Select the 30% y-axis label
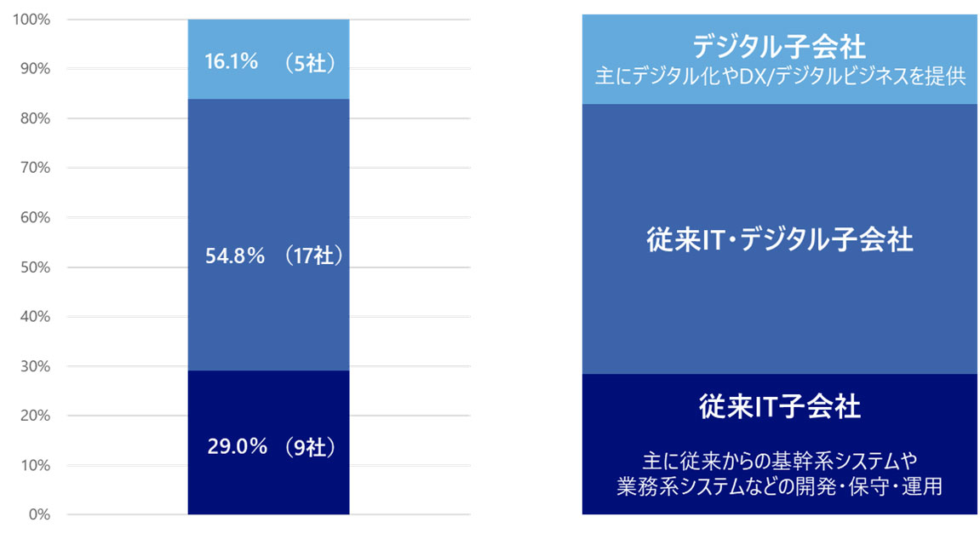The image size is (980, 534). click(x=37, y=366)
